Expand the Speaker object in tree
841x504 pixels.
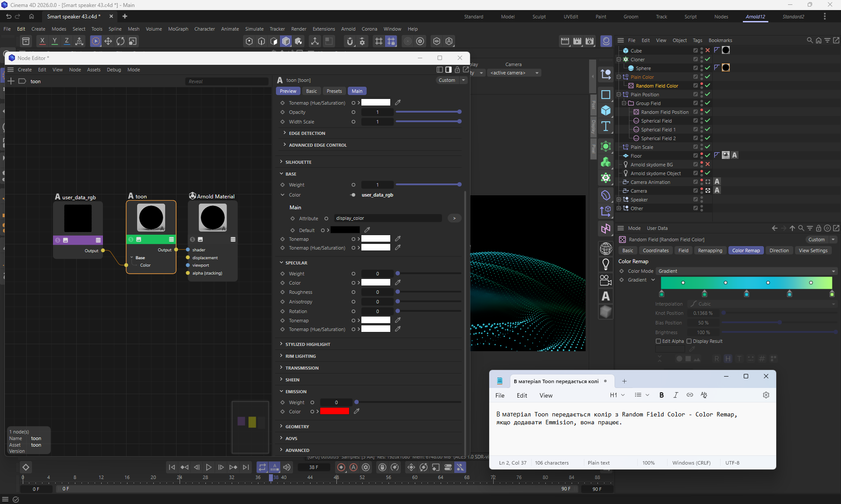tap(618, 200)
